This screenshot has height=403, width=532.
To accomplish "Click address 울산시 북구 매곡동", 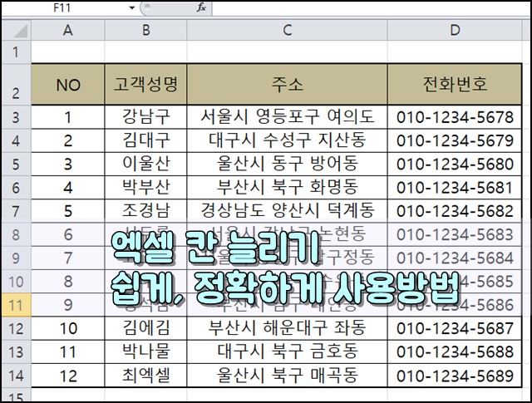I will [x=287, y=376].
